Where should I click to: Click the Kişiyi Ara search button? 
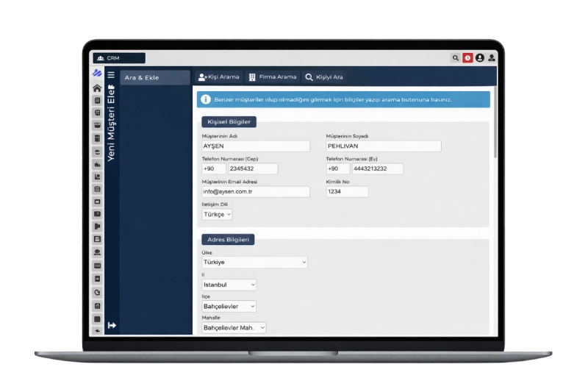click(x=324, y=77)
